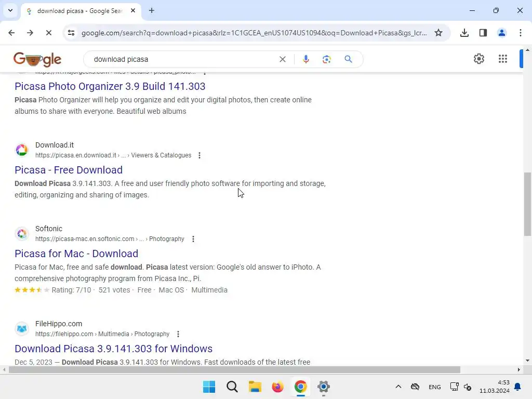Show hidden system tray icons
The width and height of the screenshot is (532, 399).
click(398, 387)
